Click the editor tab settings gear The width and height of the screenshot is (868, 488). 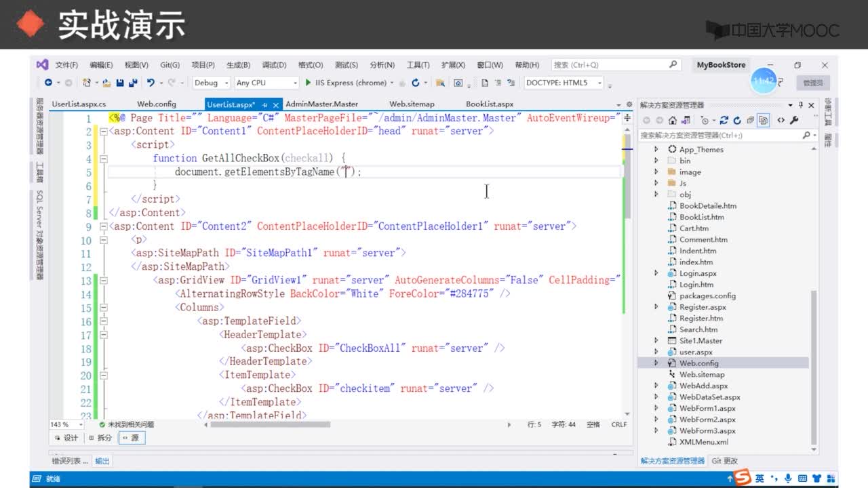(629, 104)
